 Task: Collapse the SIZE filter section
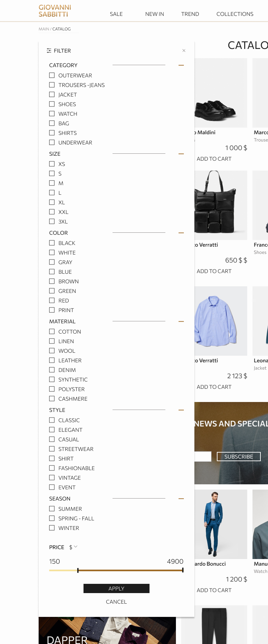click(x=181, y=154)
